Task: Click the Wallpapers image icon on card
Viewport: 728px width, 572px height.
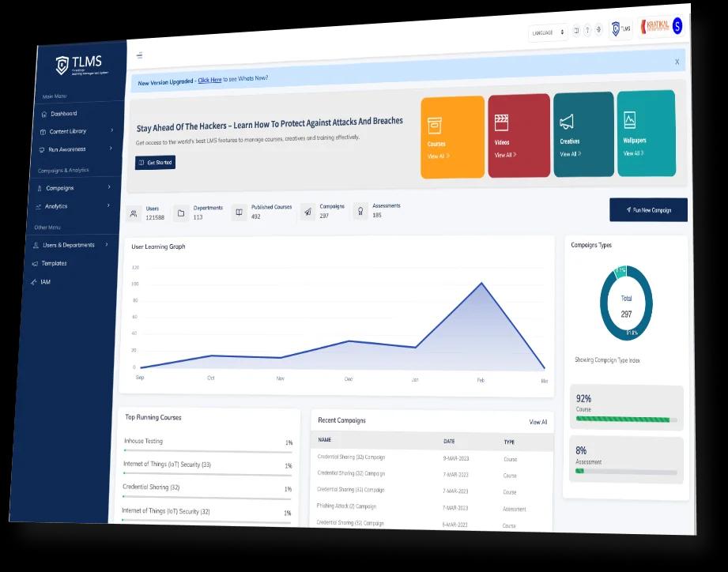Action: tap(629, 119)
